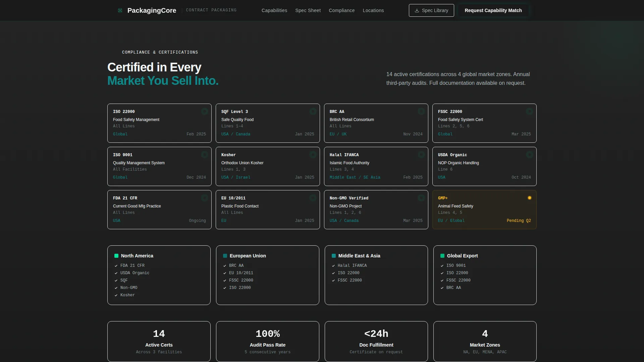Click 'Middle East / SE Asia' on Halal card
This screenshot has height=362, width=644.
355,177
